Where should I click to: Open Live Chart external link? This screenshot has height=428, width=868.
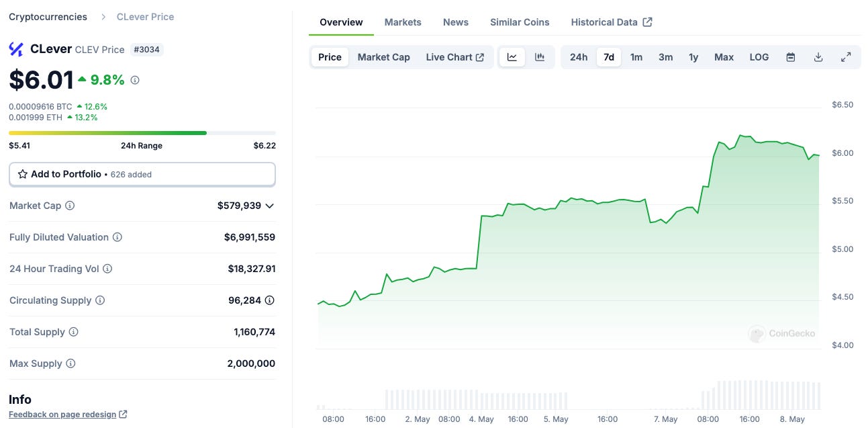coord(455,57)
